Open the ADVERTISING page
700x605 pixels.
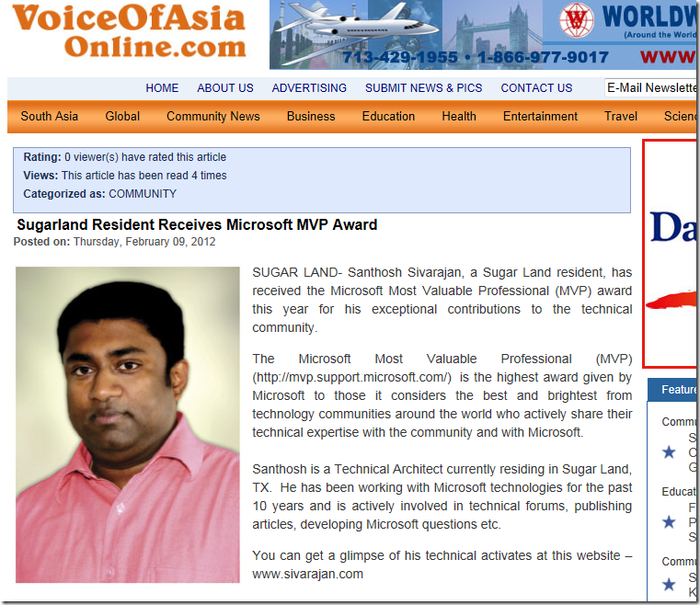click(x=309, y=88)
